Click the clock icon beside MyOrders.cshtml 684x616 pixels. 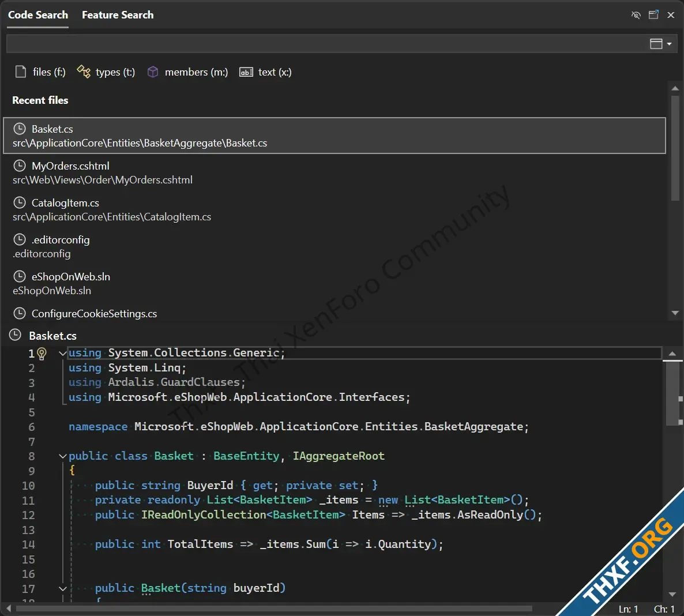20,166
